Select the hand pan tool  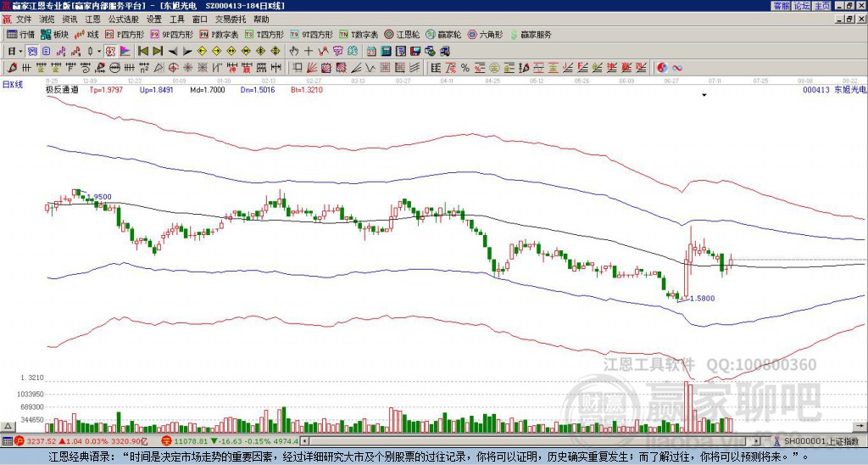[294, 52]
